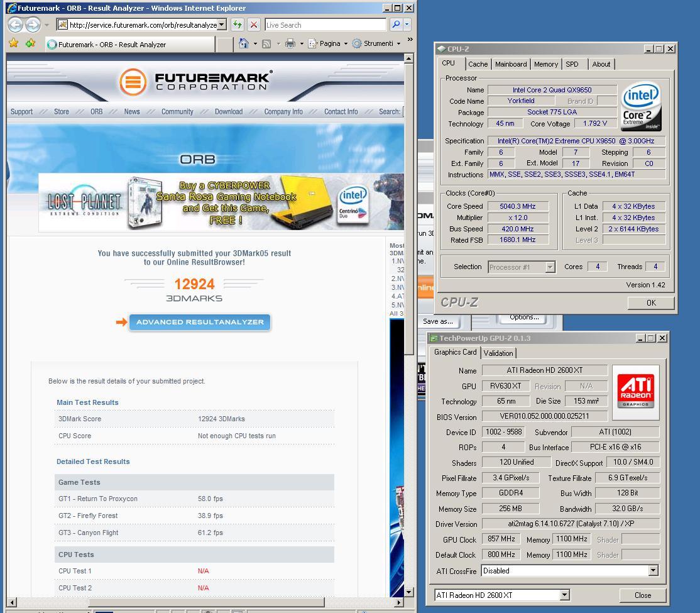
Task: Click the RSS feeds icon
Action: [266, 44]
